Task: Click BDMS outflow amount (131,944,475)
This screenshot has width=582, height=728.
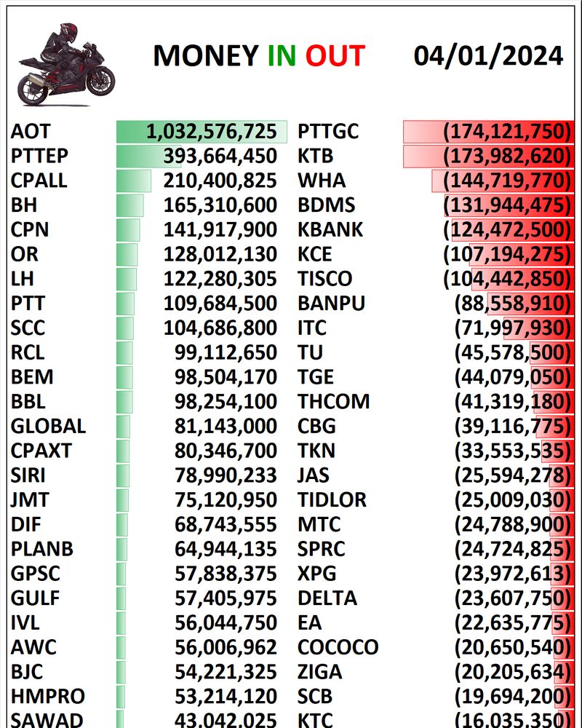Action: pos(506,205)
